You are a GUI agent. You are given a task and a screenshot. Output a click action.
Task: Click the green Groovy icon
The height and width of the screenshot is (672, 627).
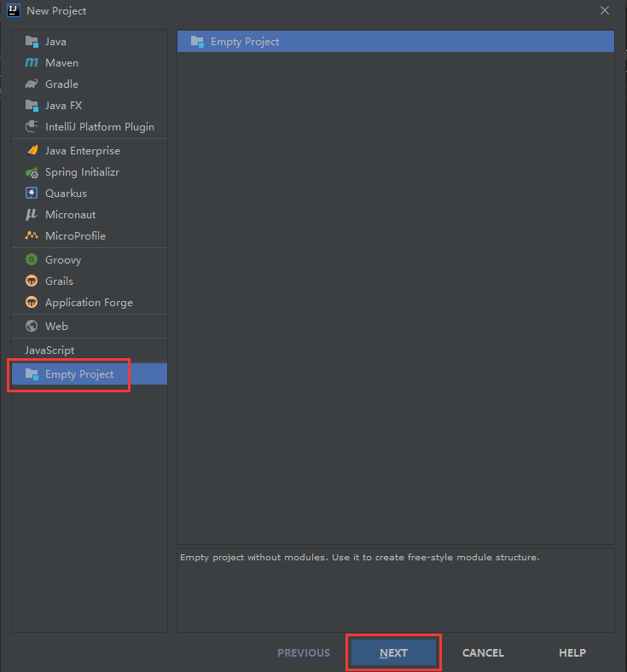pos(32,259)
